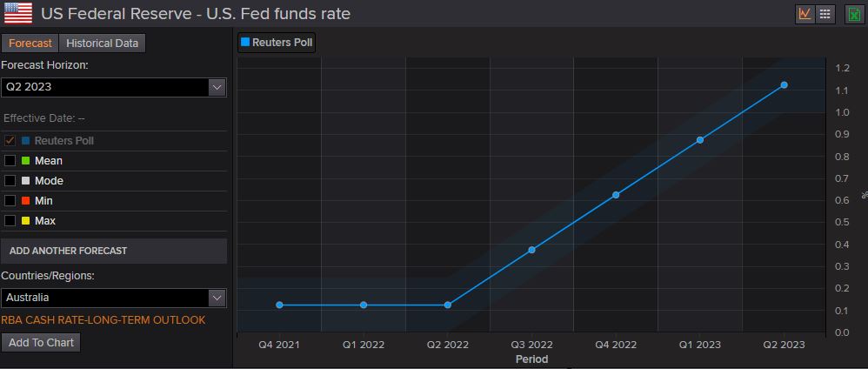The image size is (868, 369).
Task: Click the red Min color swatch
Action: click(x=25, y=200)
